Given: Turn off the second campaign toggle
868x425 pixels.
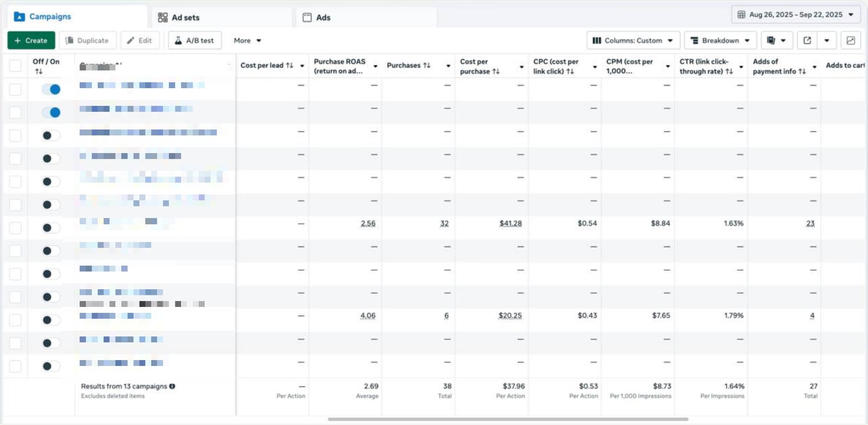Looking at the screenshot, I should (51, 113).
